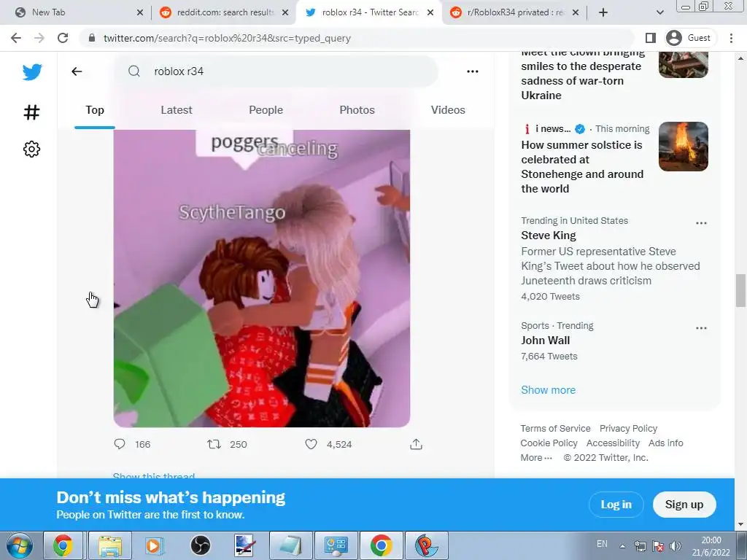The width and height of the screenshot is (747, 560).
Task: Click EN language indicator in taskbar
Action: [x=602, y=544]
